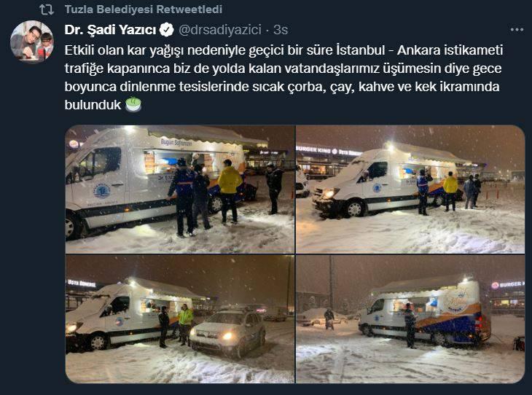Open the three-dot more options menu

pyautogui.click(x=517, y=30)
